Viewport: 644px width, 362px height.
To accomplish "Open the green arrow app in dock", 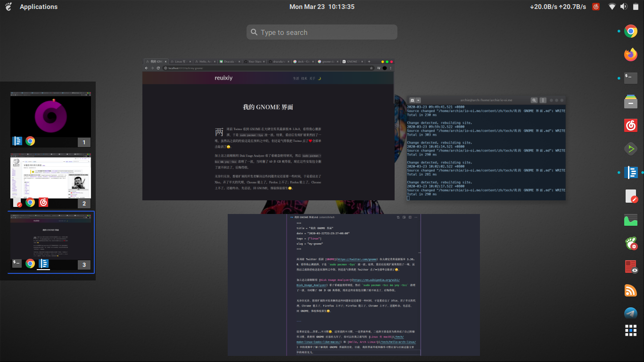I will pyautogui.click(x=631, y=149).
